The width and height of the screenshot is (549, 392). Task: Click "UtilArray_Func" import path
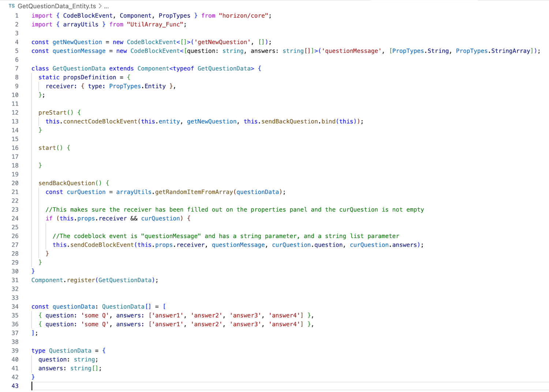(155, 25)
